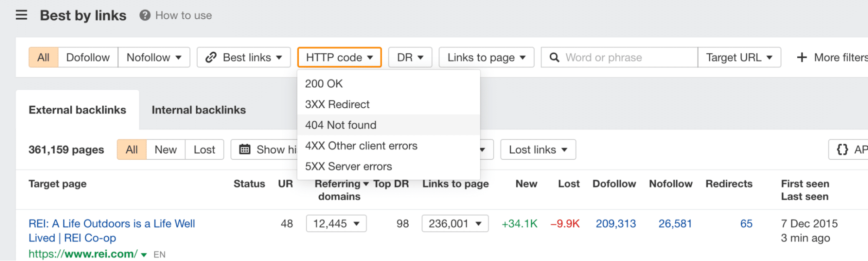Switch to Dofollow links filter
The image size is (868, 261).
(x=88, y=57)
